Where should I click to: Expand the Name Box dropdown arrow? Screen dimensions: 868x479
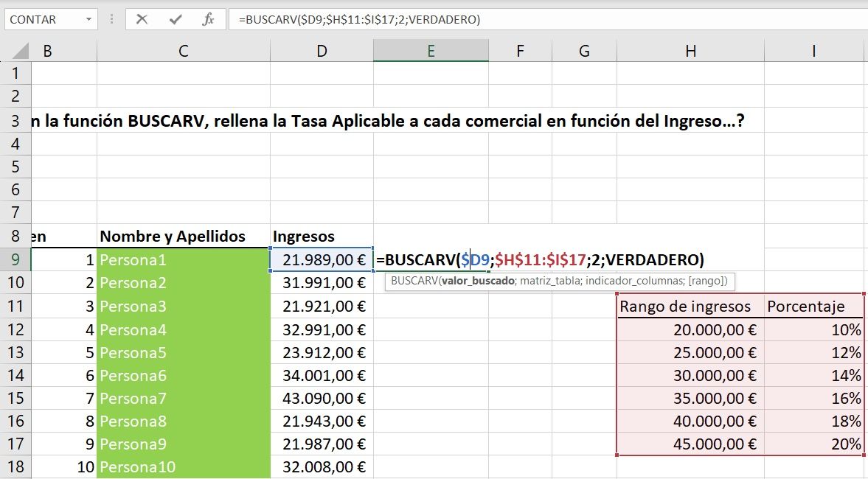[88, 20]
